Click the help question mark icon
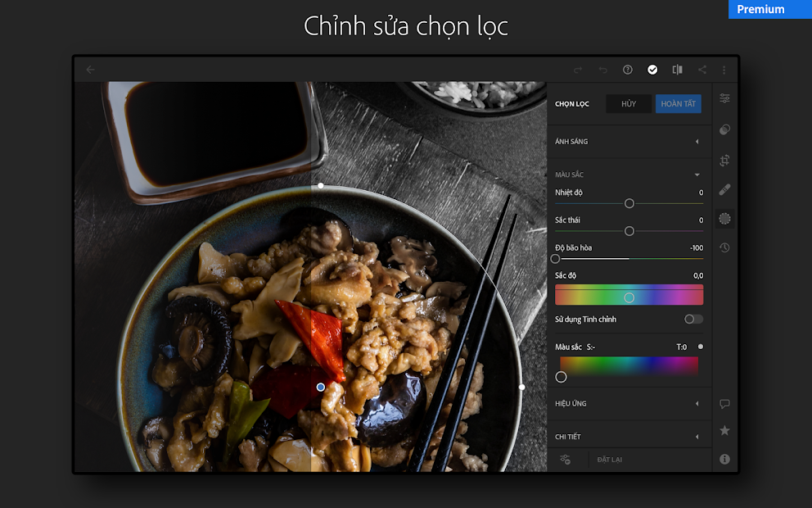 (x=628, y=70)
